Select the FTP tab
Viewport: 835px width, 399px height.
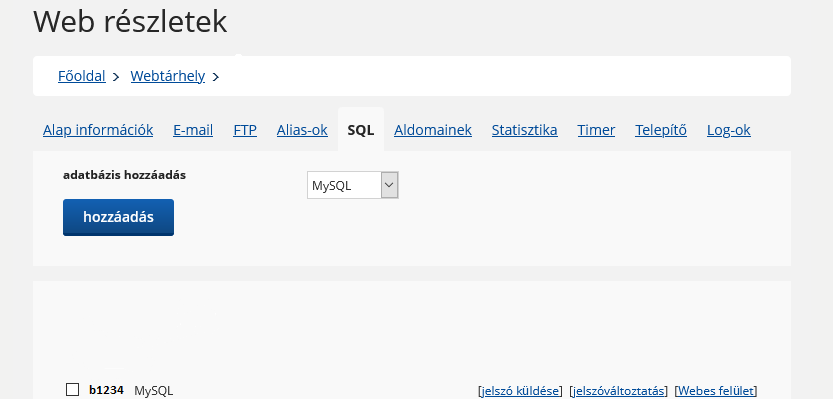[245, 130]
